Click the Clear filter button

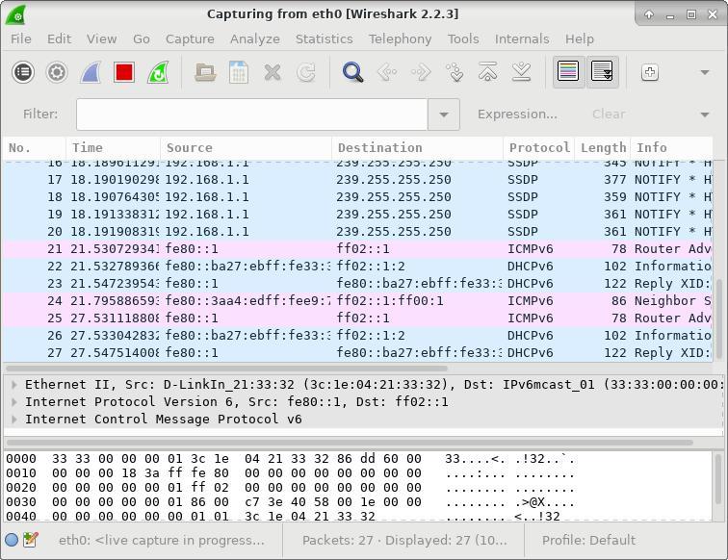[609, 115]
